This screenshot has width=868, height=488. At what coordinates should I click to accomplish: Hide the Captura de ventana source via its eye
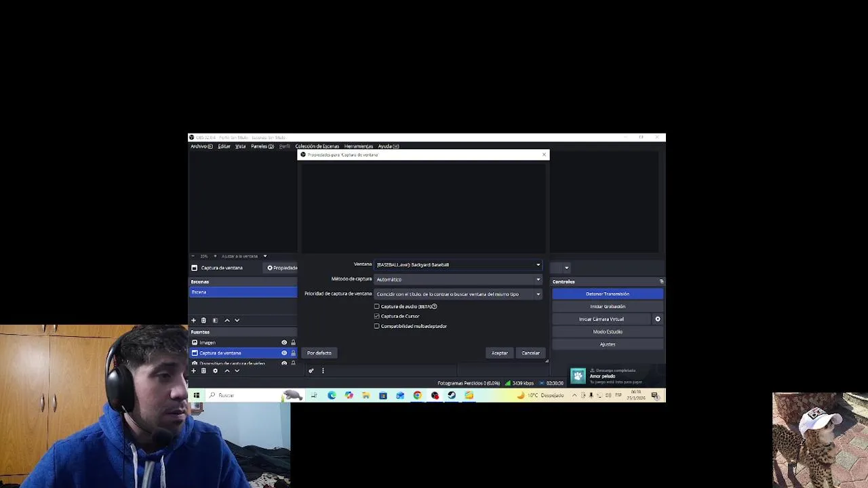pos(284,352)
